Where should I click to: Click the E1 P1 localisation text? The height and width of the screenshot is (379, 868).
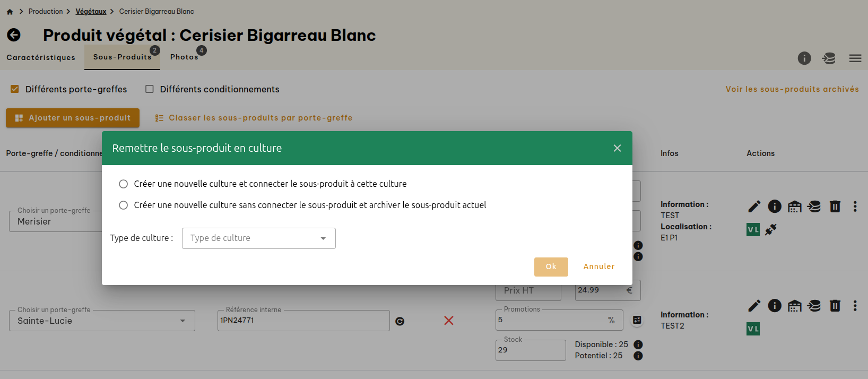(x=669, y=238)
